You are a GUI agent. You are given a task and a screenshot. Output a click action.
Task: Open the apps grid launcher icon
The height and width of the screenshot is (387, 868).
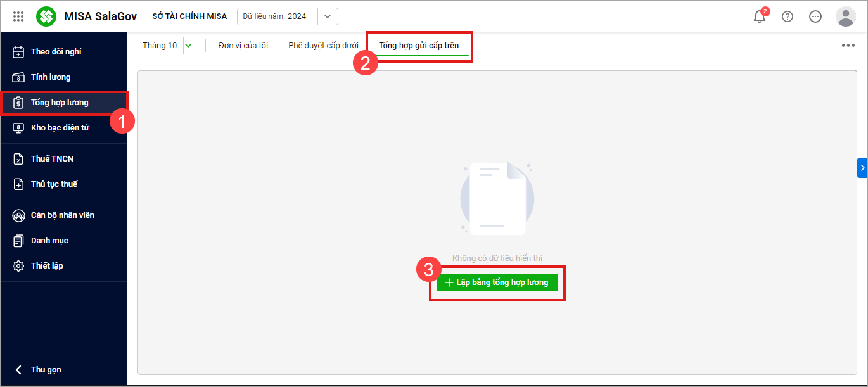[x=18, y=16]
